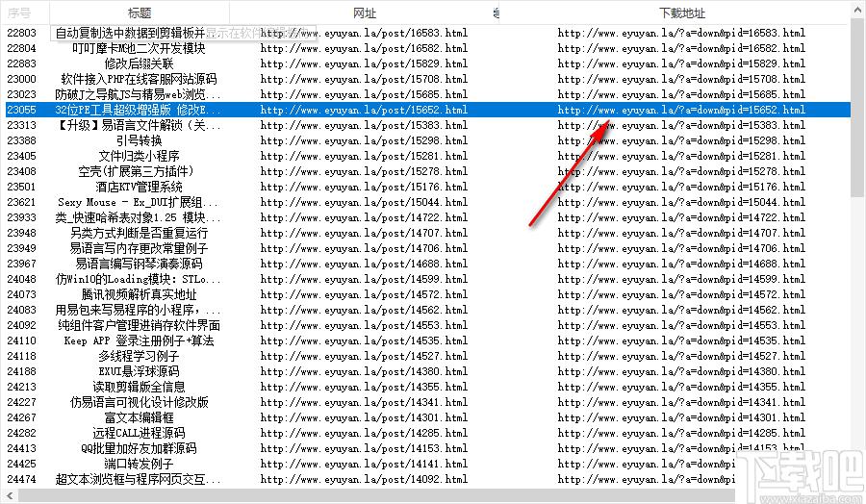Click download address with pid=14722
The width and height of the screenshot is (866, 504).
click(x=681, y=217)
